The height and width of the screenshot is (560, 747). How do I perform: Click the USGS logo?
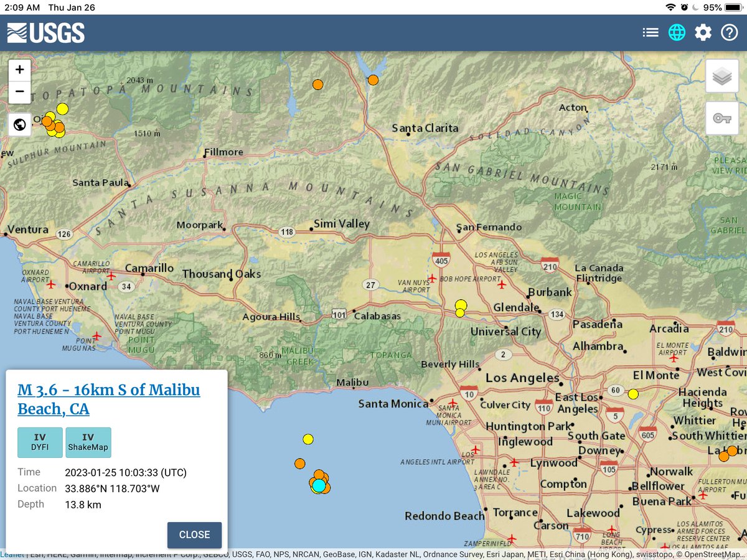point(45,32)
